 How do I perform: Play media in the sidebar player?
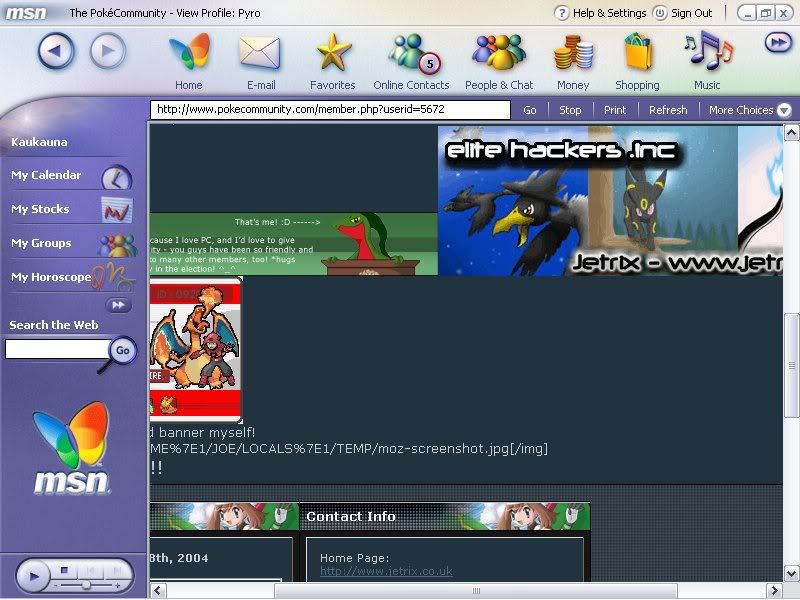click(33, 577)
